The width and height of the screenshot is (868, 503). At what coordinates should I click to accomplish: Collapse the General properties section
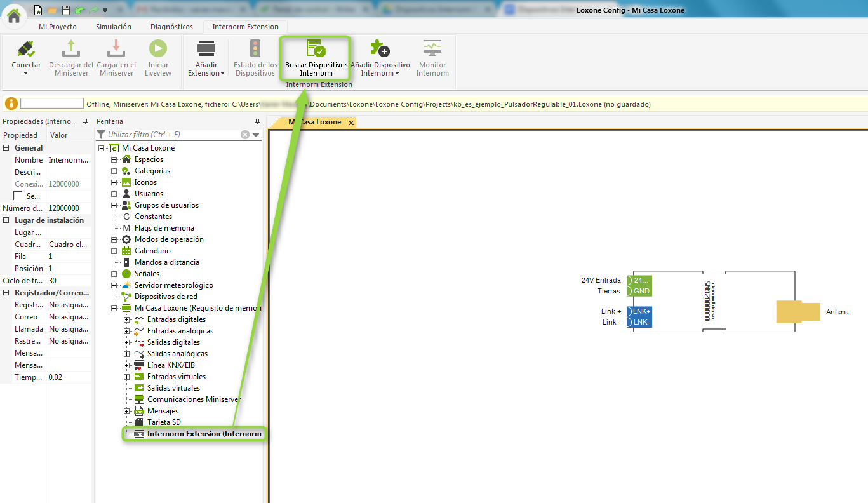point(6,148)
